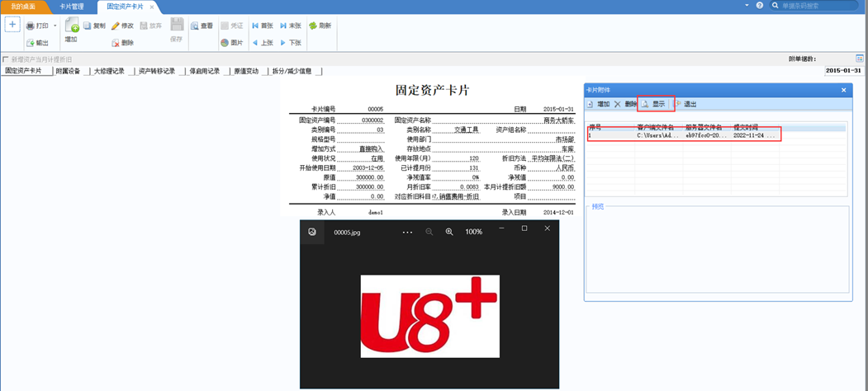Switch to the 我的桌面 tab

22,7
